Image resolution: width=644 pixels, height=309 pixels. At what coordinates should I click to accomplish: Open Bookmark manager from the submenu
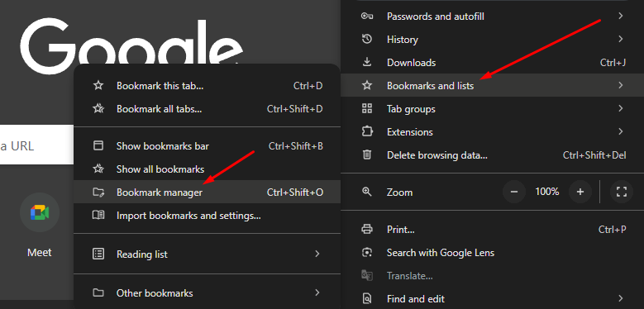207,192
